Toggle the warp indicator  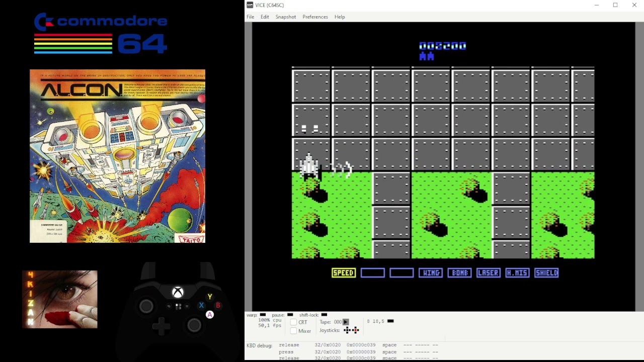point(263,315)
